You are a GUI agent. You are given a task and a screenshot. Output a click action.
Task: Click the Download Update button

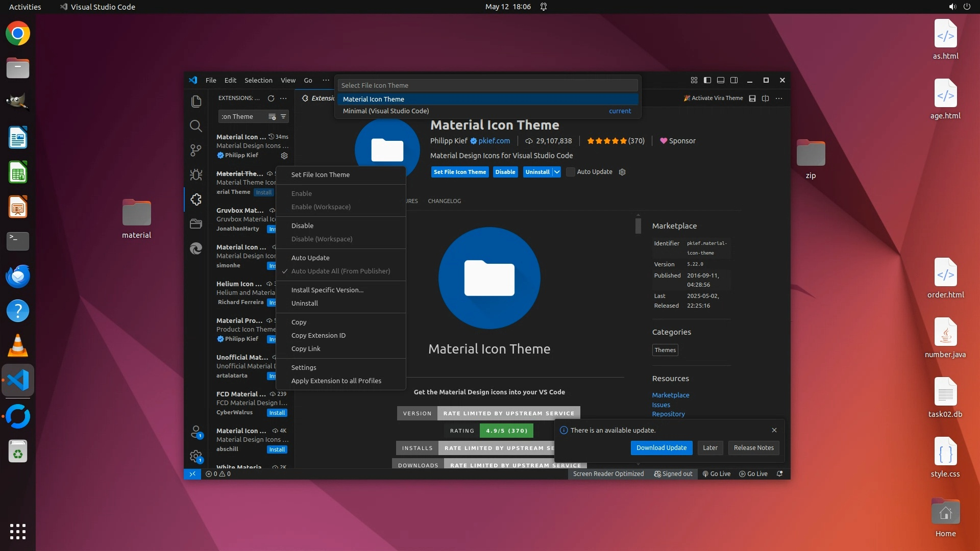pyautogui.click(x=661, y=447)
